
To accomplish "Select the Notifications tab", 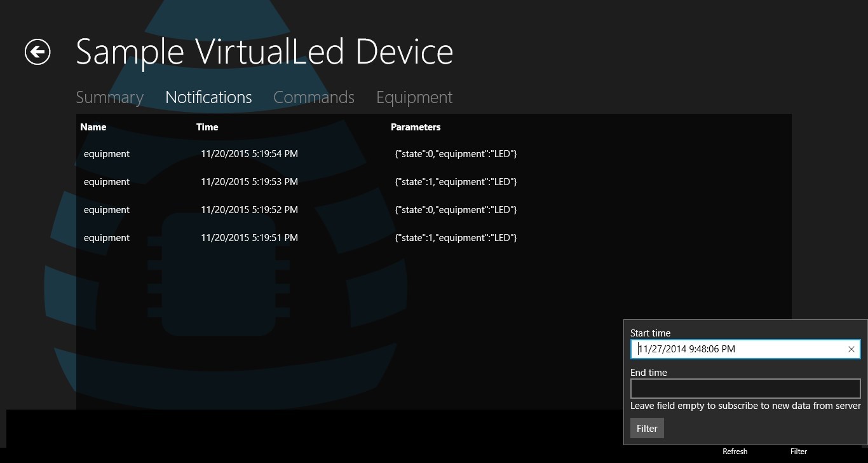I will tap(208, 97).
